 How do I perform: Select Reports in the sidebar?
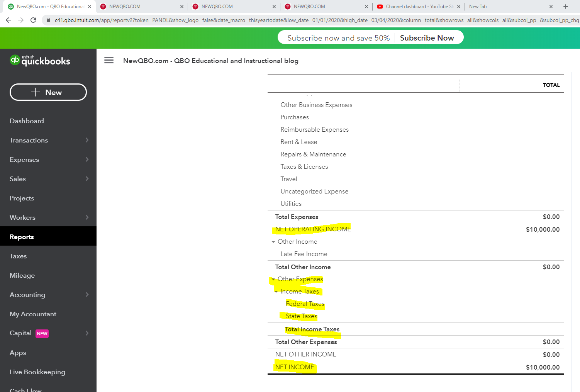pyautogui.click(x=22, y=236)
